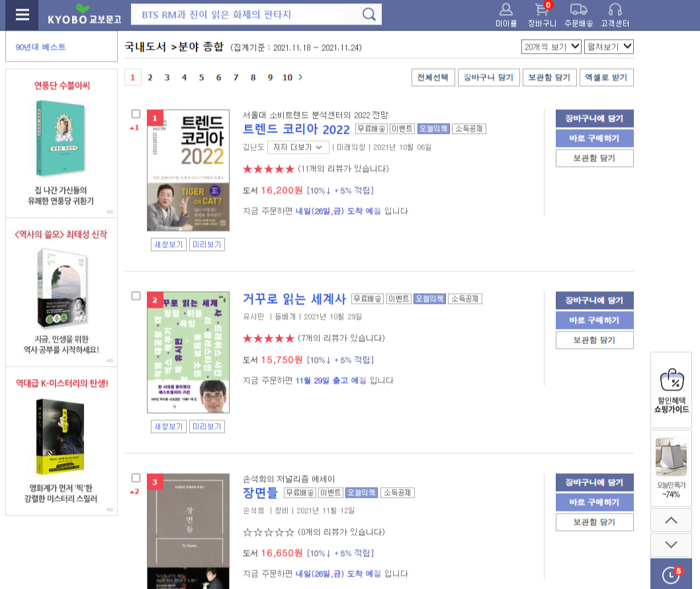Open the hamburger menu
700x589 pixels.
pos(22,15)
